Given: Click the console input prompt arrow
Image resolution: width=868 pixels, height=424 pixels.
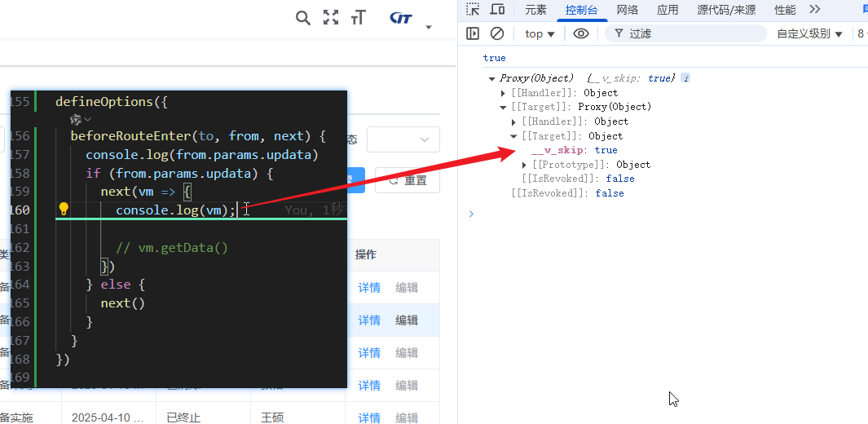Looking at the screenshot, I should coord(471,214).
